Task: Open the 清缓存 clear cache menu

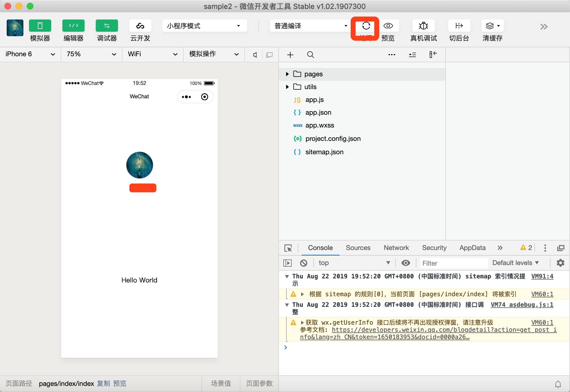Action: (492, 26)
